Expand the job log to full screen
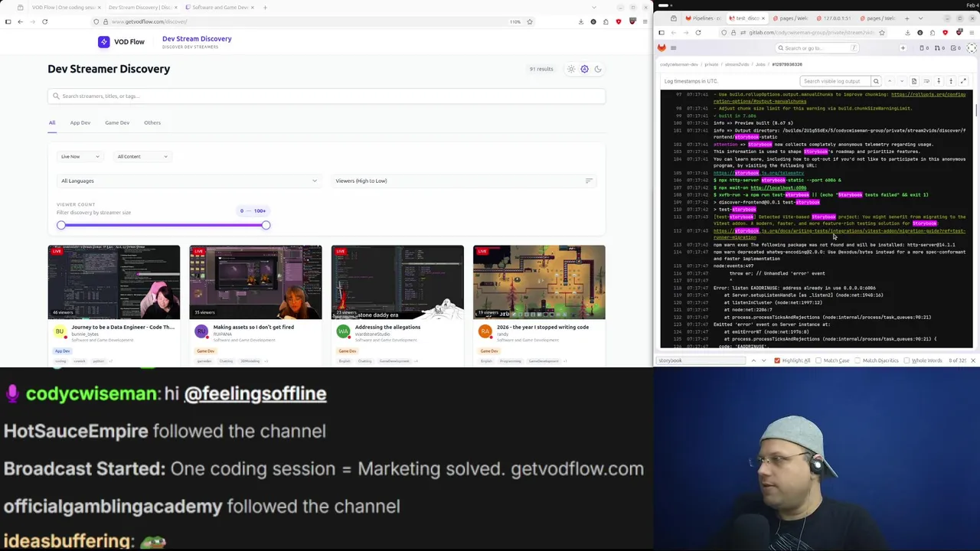980x551 pixels. point(963,81)
